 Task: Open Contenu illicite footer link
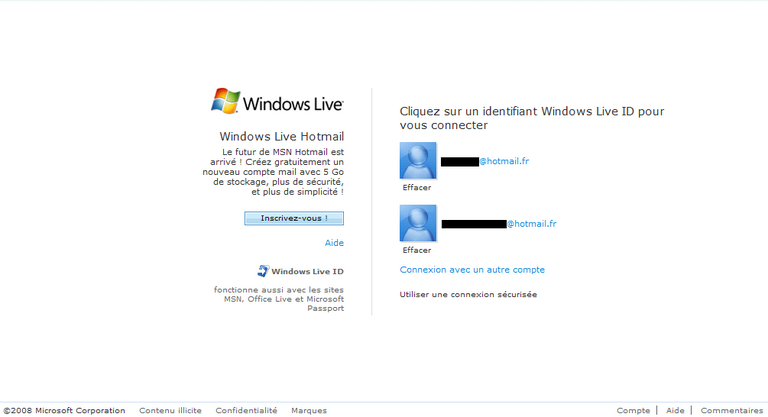pos(170,411)
